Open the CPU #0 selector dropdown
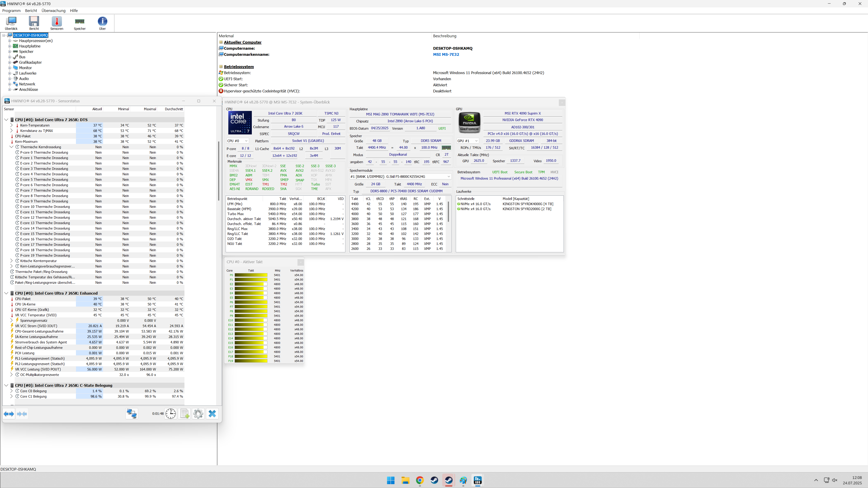The height and width of the screenshot is (488, 868). (x=238, y=141)
